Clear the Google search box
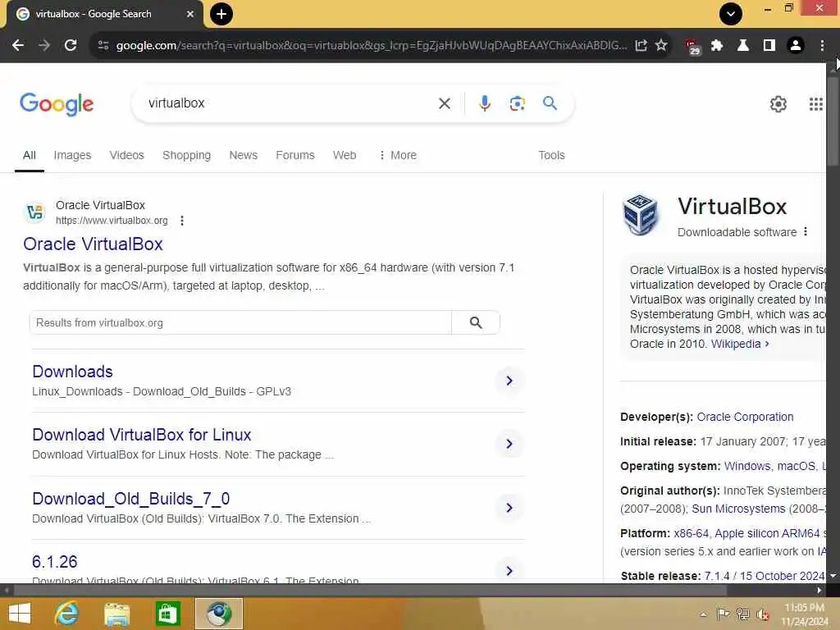840x630 pixels. [x=445, y=103]
